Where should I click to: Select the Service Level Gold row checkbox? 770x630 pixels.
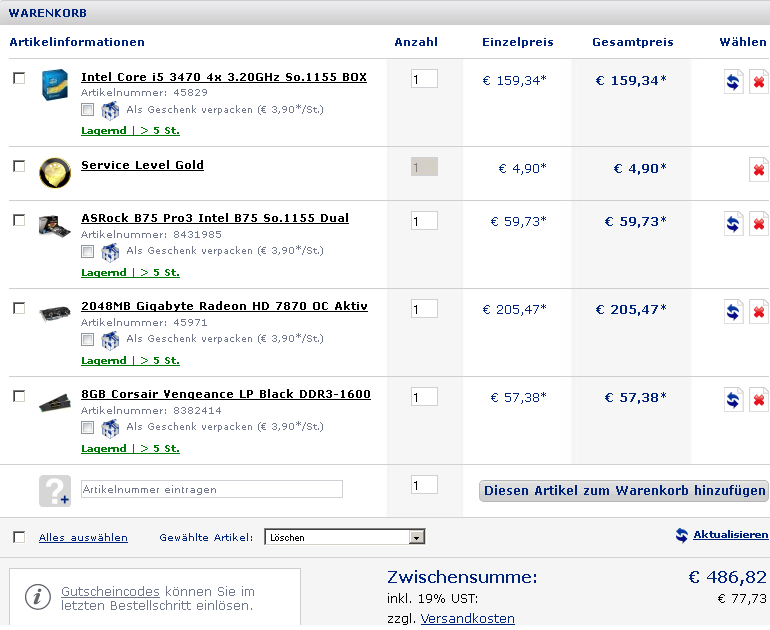[x=19, y=166]
